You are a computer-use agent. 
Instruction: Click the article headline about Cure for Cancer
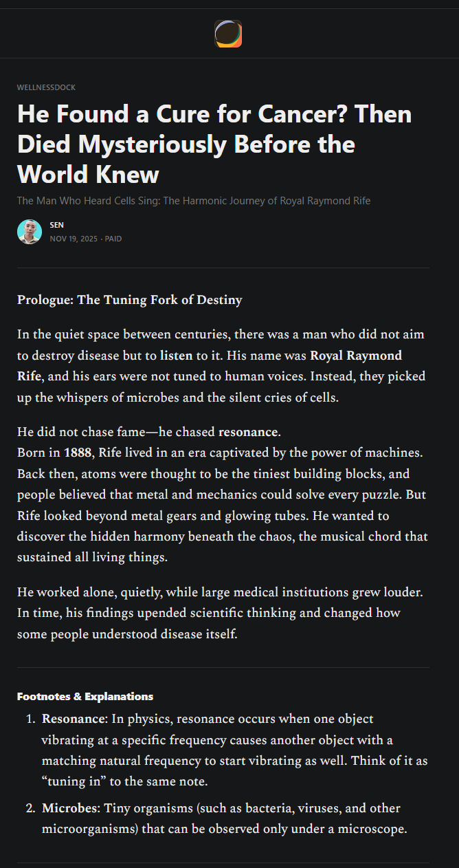pyautogui.click(x=214, y=144)
